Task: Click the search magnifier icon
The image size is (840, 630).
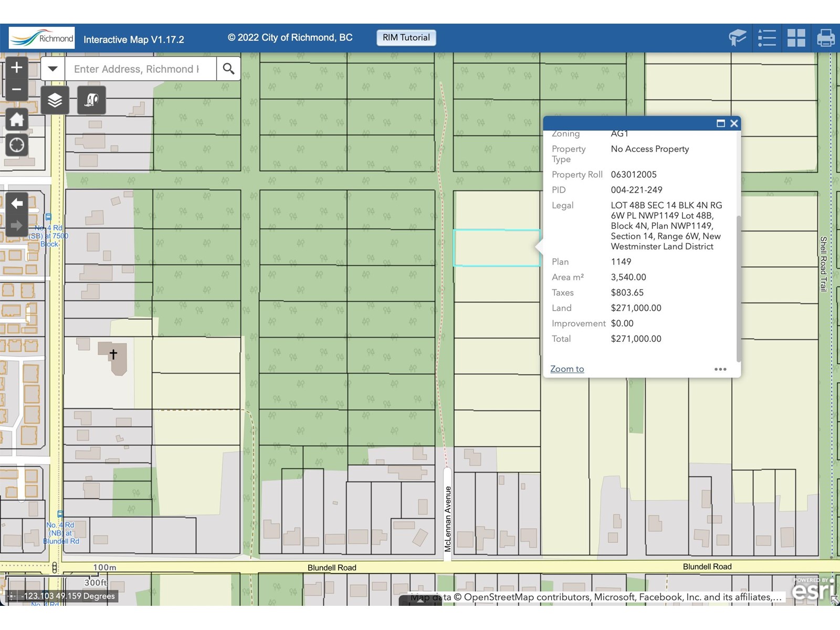Action: (228, 68)
